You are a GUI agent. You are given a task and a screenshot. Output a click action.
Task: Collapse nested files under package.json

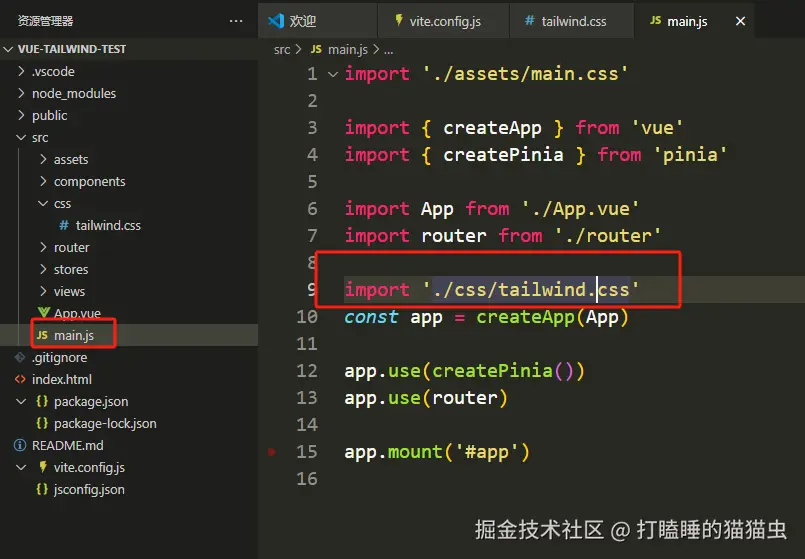click(x=21, y=401)
